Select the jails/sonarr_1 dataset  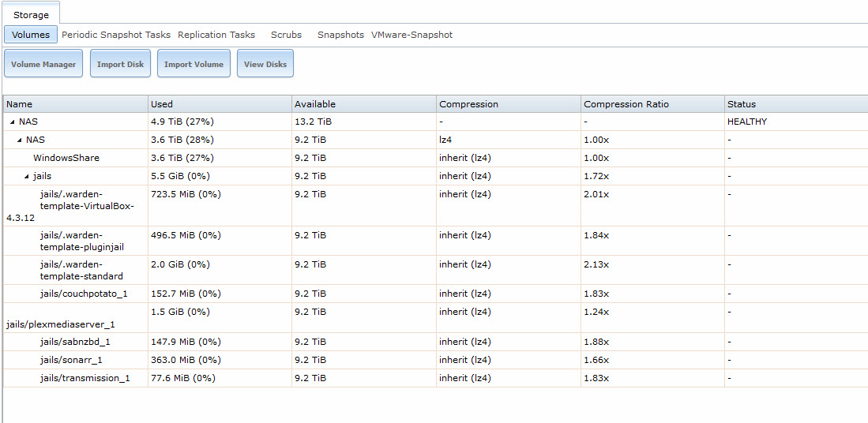tap(435, 360)
